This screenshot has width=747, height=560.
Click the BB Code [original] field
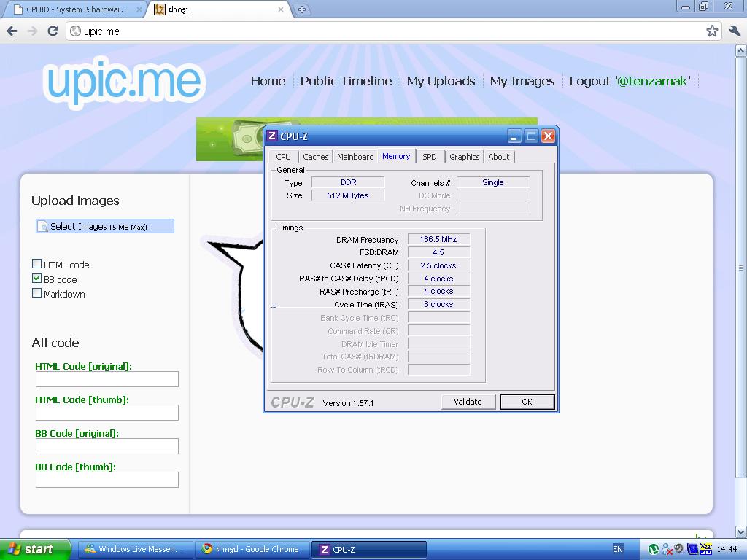[x=107, y=447]
